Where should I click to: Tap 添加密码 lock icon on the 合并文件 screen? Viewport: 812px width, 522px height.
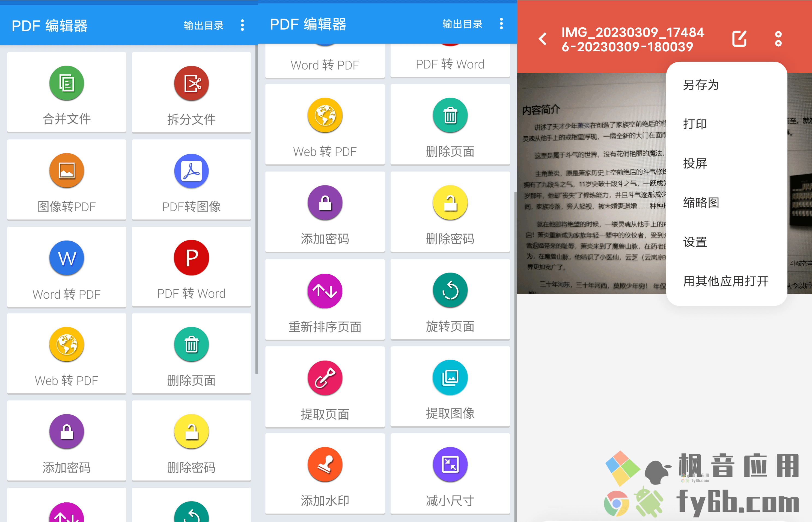tap(67, 432)
